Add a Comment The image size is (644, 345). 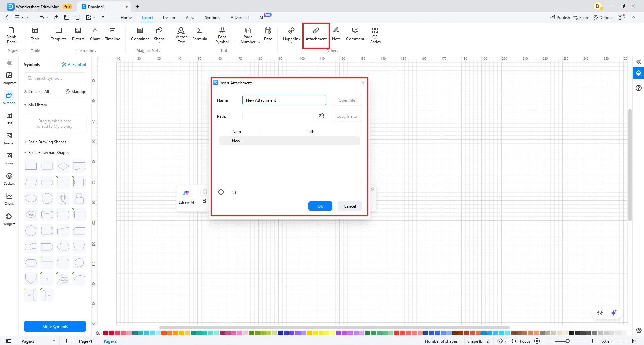click(x=355, y=34)
